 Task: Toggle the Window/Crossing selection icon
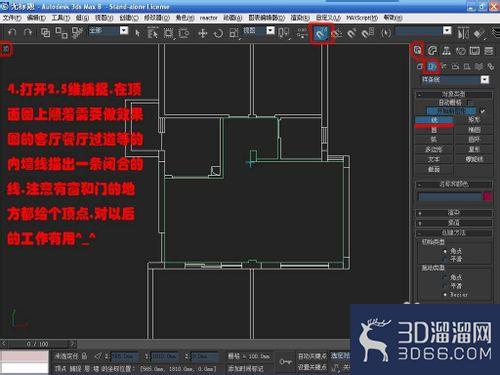tap(184, 33)
